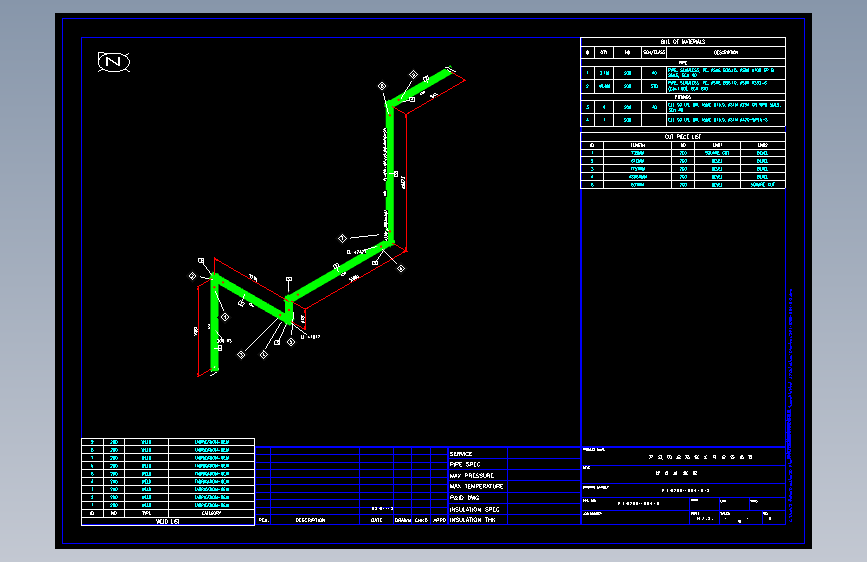Click the LENGTH header in cut piece list
Viewport: 867px width, 562px height.
[638, 145]
